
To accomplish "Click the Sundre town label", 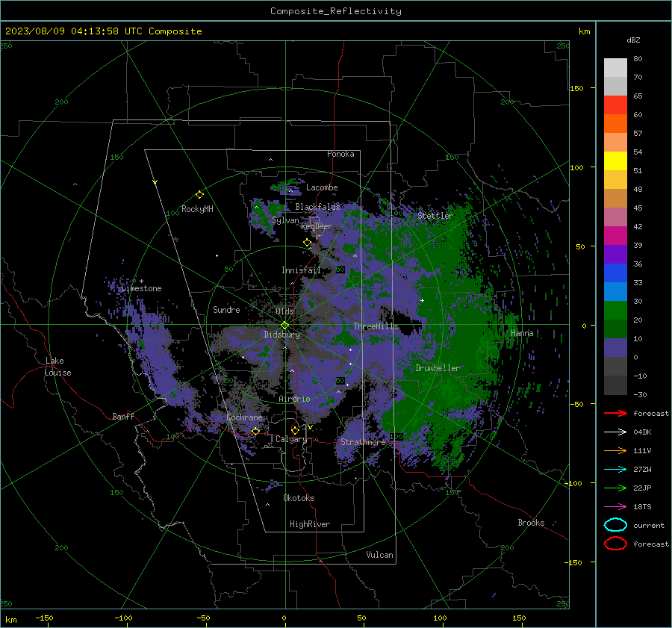I will (226, 310).
